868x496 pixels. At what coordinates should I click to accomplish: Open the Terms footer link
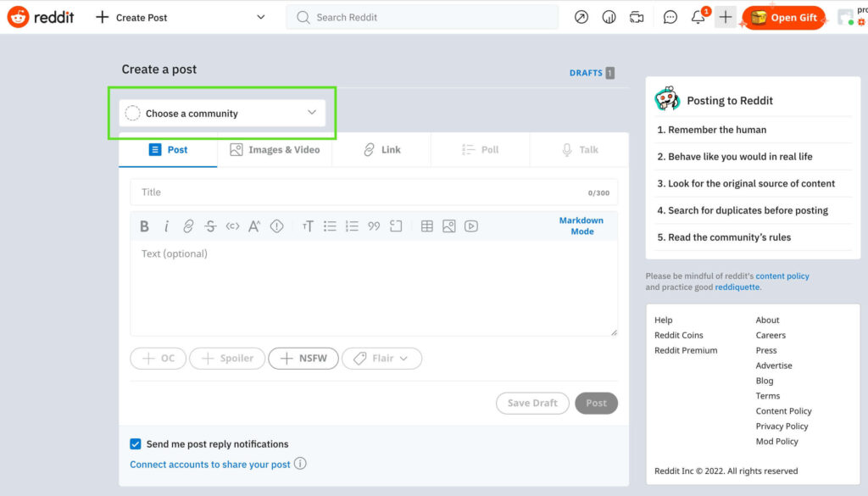click(x=768, y=396)
